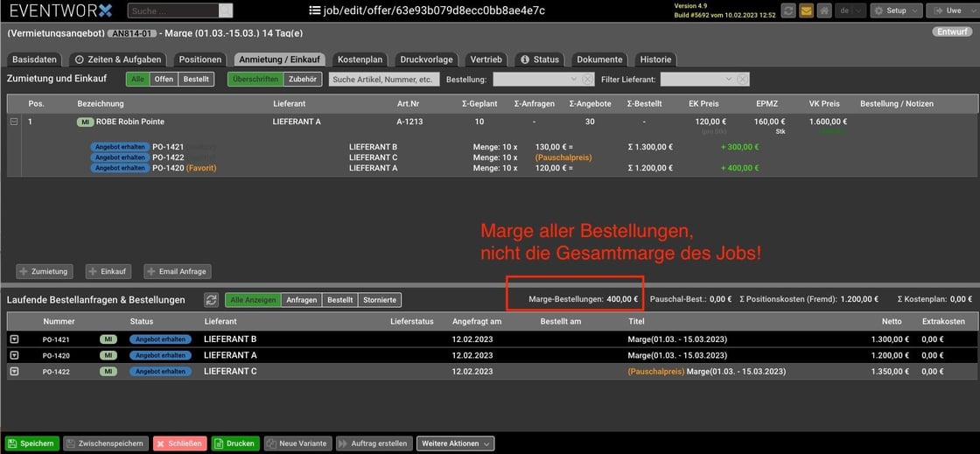Click the yellow mail envelope icon
This screenshot has width=980, height=454.
click(x=807, y=10)
